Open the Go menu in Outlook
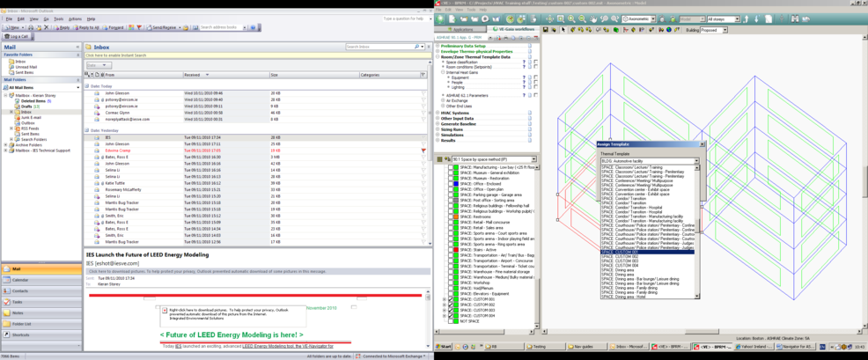 (x=47, y=18)
